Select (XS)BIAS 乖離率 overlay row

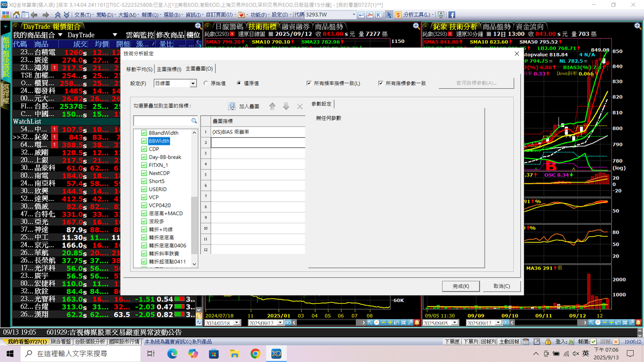(x=258, y=132)
